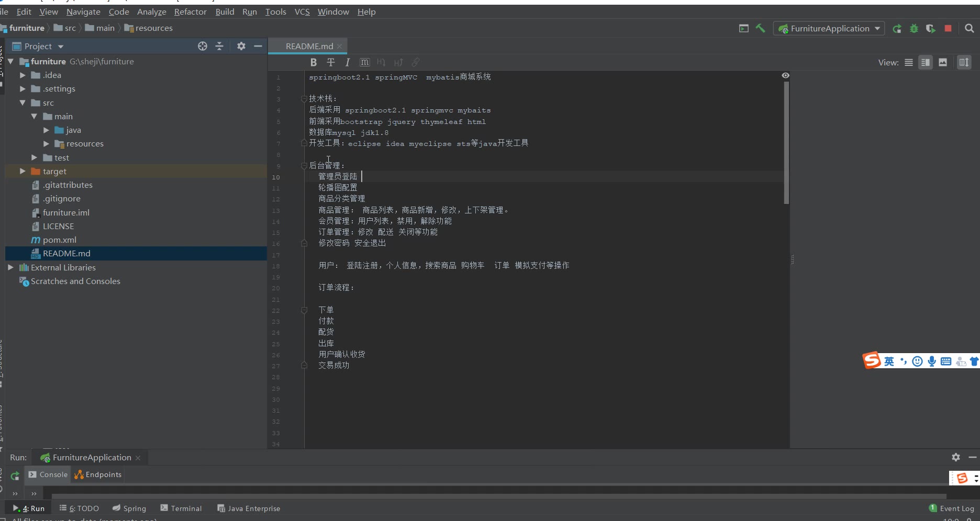Close the README.md tab
980x521 pixels.
tap(340, 46)
